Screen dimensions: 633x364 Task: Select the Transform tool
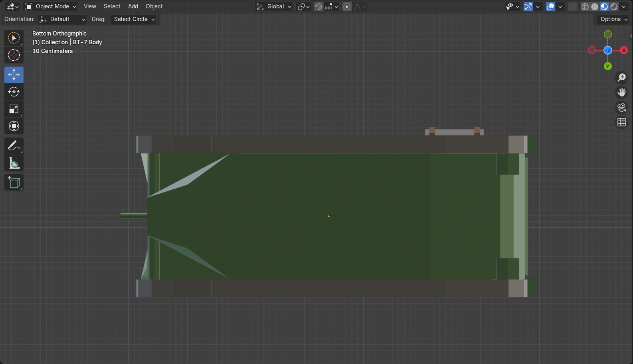14,126
